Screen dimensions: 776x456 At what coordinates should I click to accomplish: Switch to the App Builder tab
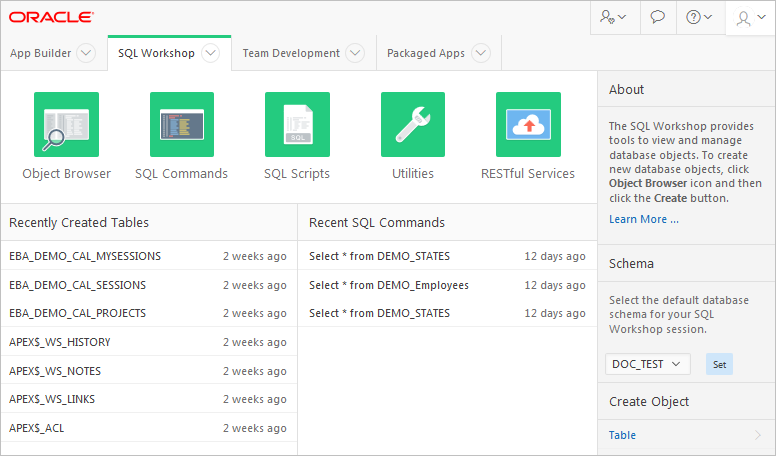pyautogui.click(x=41, y=54)
